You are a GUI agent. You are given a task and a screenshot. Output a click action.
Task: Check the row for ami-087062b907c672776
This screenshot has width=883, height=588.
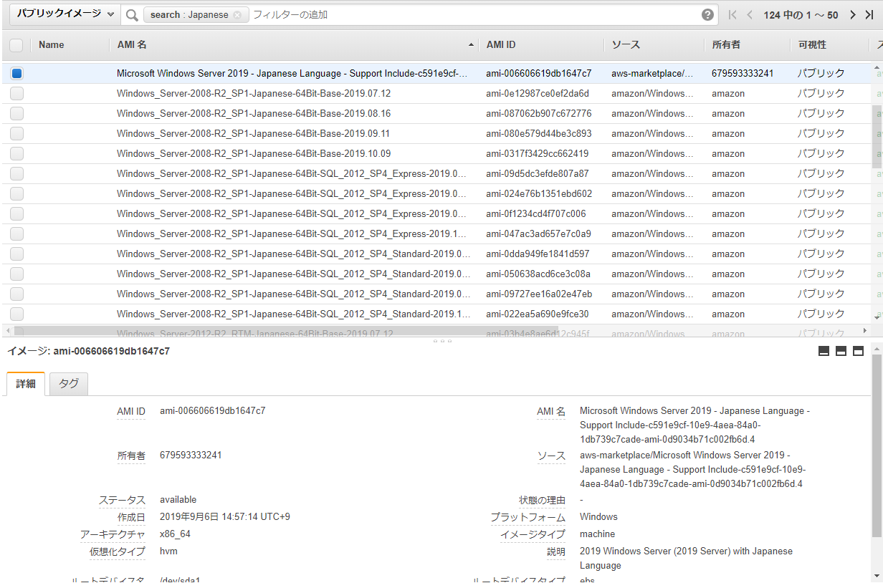(16, 113)
